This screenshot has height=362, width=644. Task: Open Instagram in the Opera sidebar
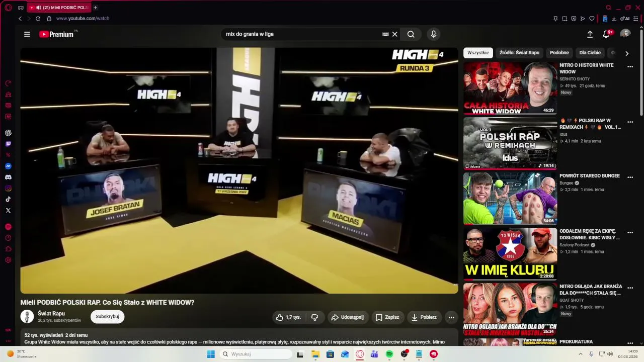click(8, 188)
